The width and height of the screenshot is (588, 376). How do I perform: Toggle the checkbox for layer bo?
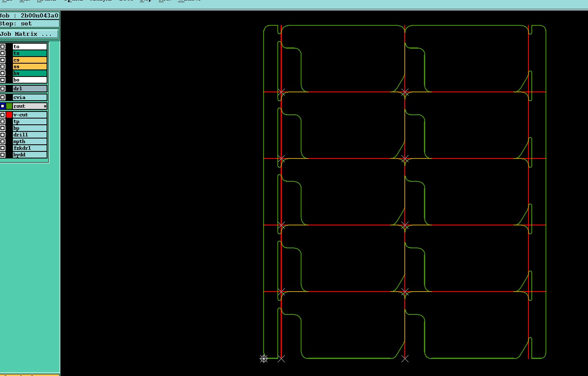(2, 80)
